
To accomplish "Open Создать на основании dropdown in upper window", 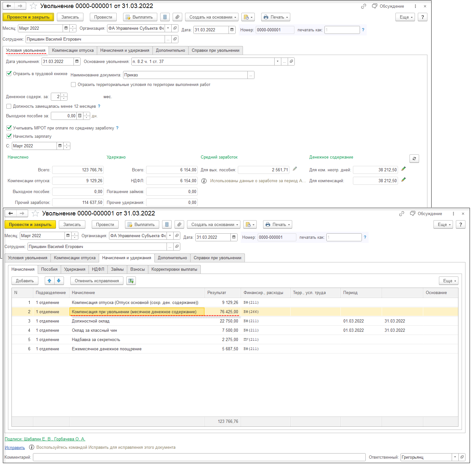I will pos(212,17).
